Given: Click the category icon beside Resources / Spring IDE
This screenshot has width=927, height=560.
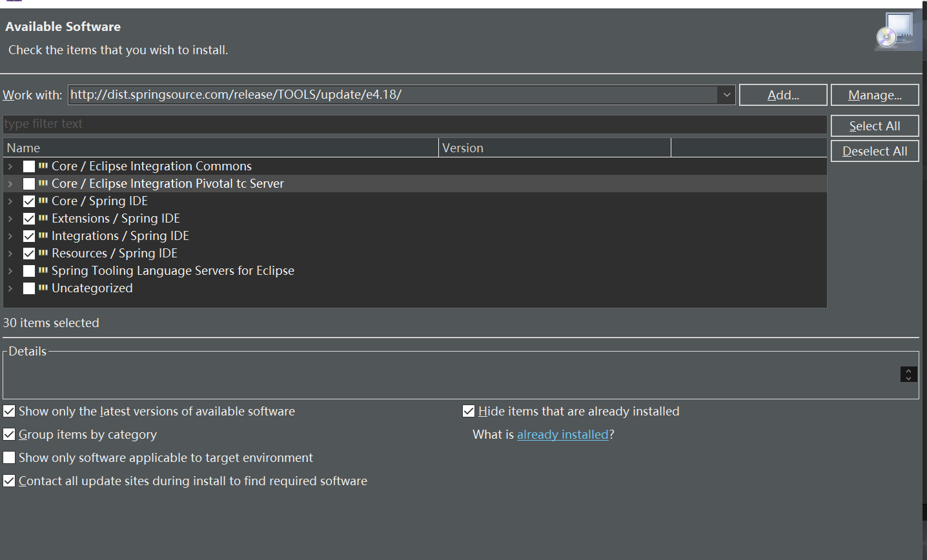Looking at the screenshot, I should coord(43,253).
